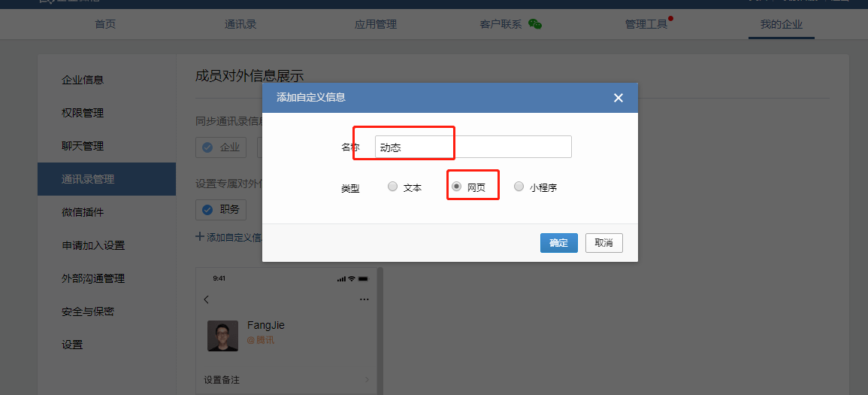Confirm with the 确定 button
868x395 pixels.
point(559,243)
